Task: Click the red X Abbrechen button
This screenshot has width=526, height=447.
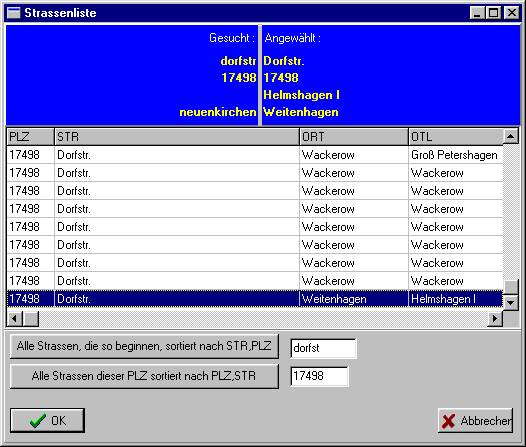Action: 475,421
